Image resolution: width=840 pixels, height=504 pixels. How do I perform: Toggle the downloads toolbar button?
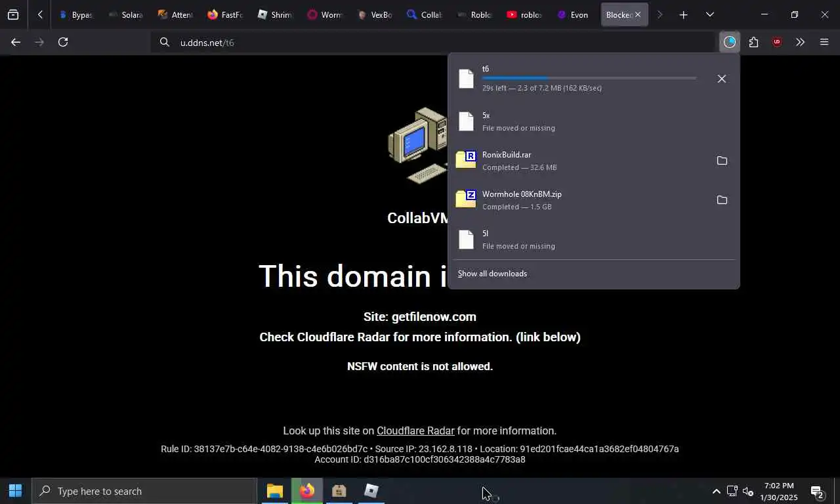coord(729,42)
